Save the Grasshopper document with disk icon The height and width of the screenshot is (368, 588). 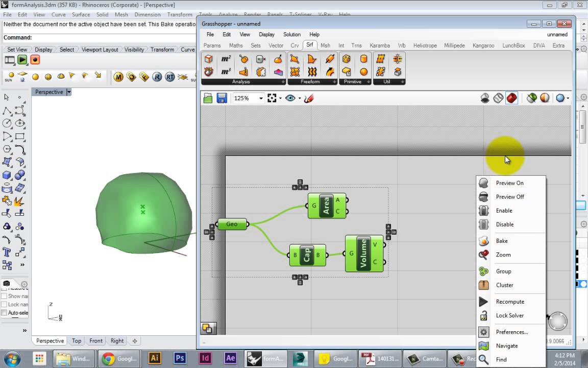(222, 98)
